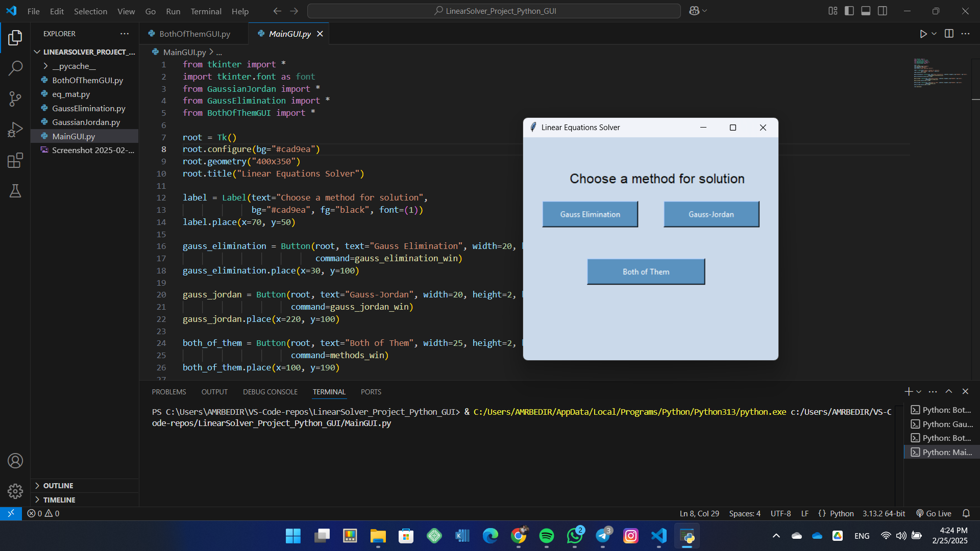Toggle the panel visibility
The image size is (980, 551).
(866, 10)
